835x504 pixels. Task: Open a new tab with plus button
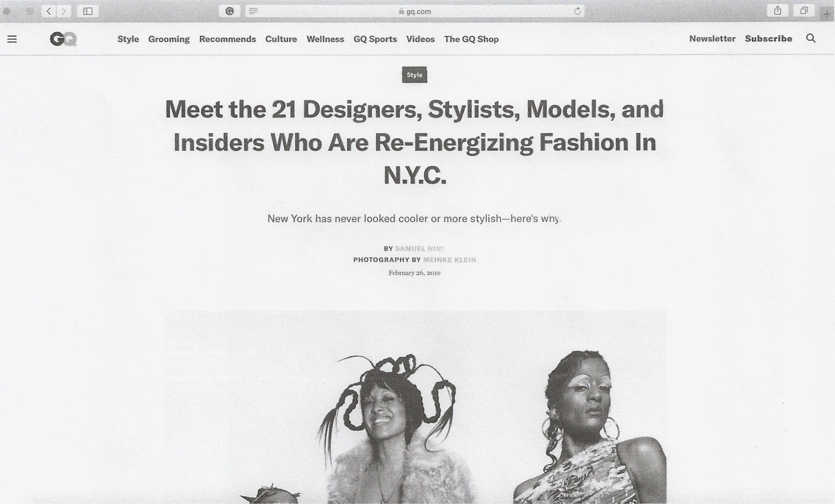click(827, 14)
